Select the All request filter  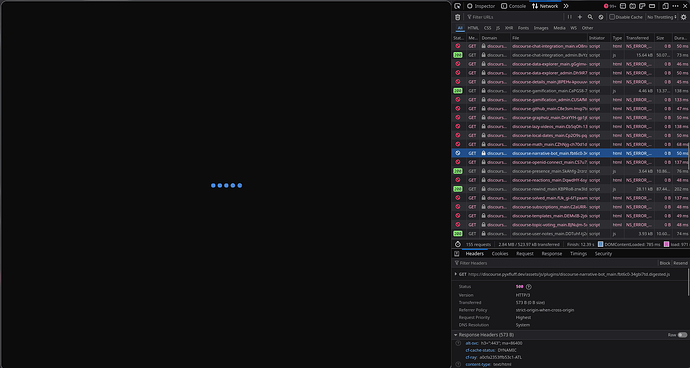pos(460,28)
